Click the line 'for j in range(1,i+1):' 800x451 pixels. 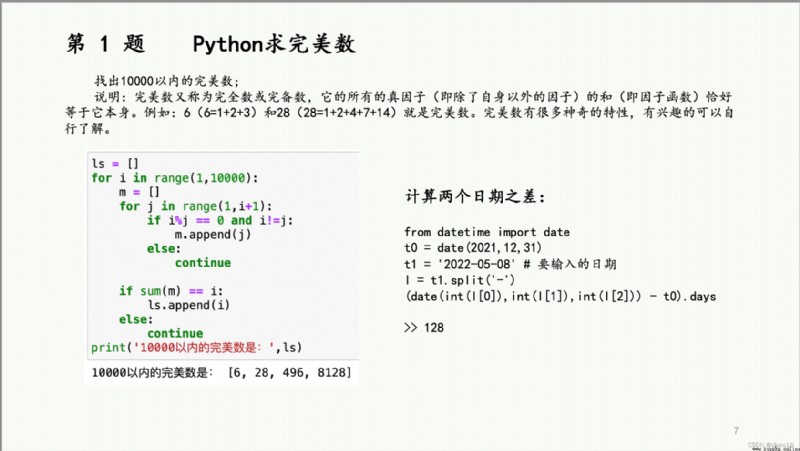(195, 206)
